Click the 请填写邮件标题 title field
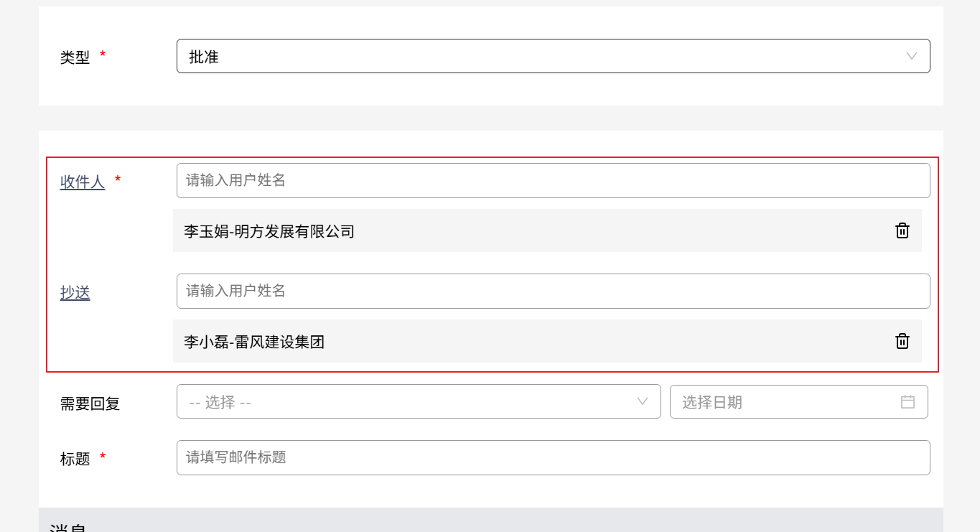This screenshot has width=980, height=532. coord(553,457)
